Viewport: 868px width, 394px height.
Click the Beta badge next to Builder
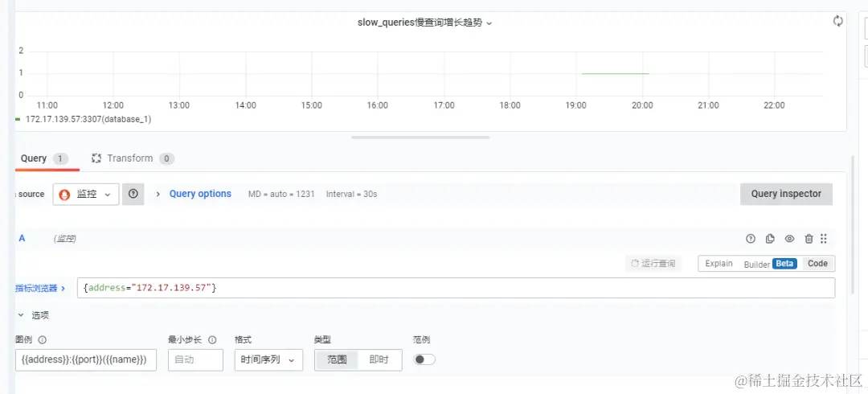pyautogui.click(x=784, y=264)
